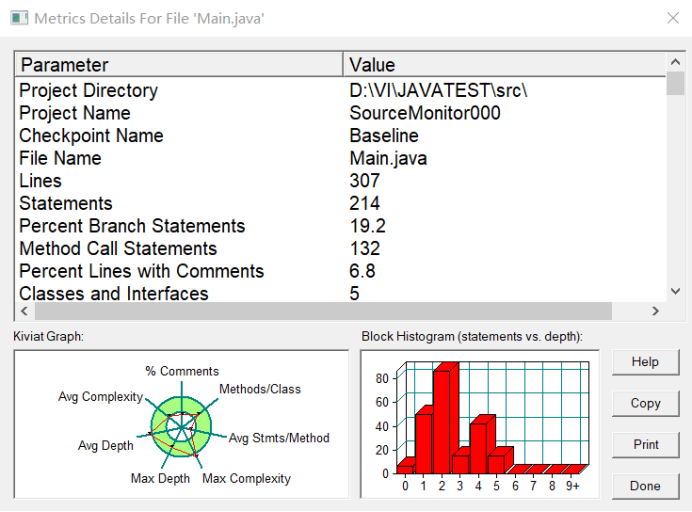Click the Help button

645,362
